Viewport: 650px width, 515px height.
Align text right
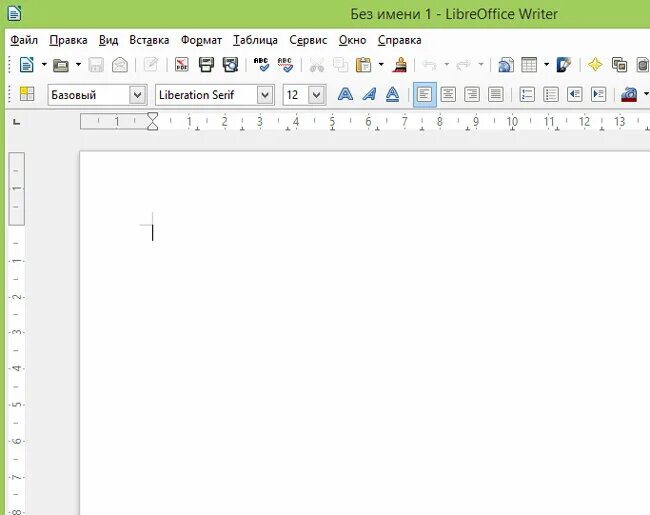pyautogui.click(x=472, y=95)
